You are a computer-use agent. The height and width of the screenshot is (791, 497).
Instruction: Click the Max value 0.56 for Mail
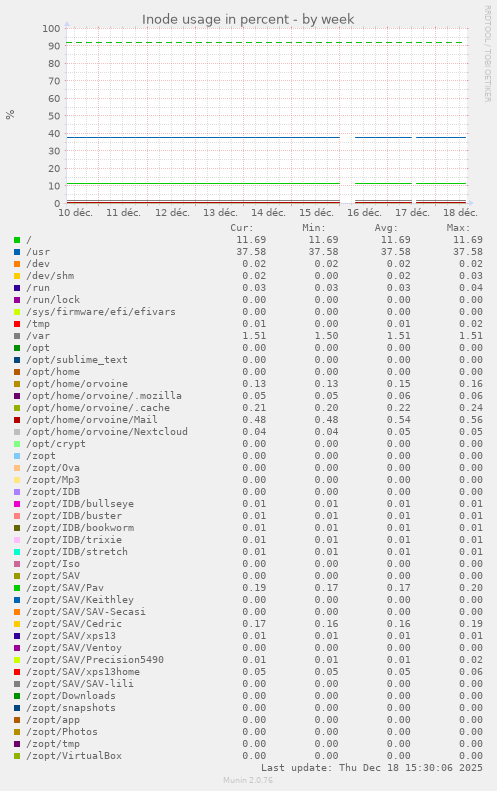(471, 420)
